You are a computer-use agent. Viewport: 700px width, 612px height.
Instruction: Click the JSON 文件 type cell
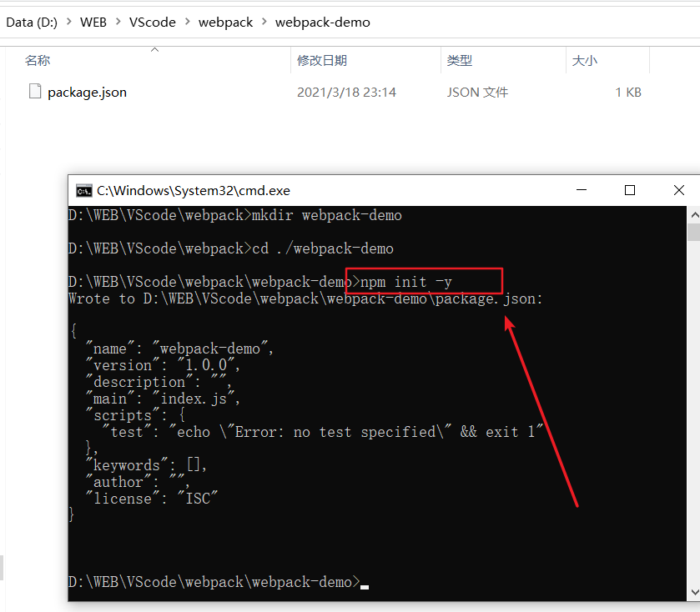pos(477,93)
